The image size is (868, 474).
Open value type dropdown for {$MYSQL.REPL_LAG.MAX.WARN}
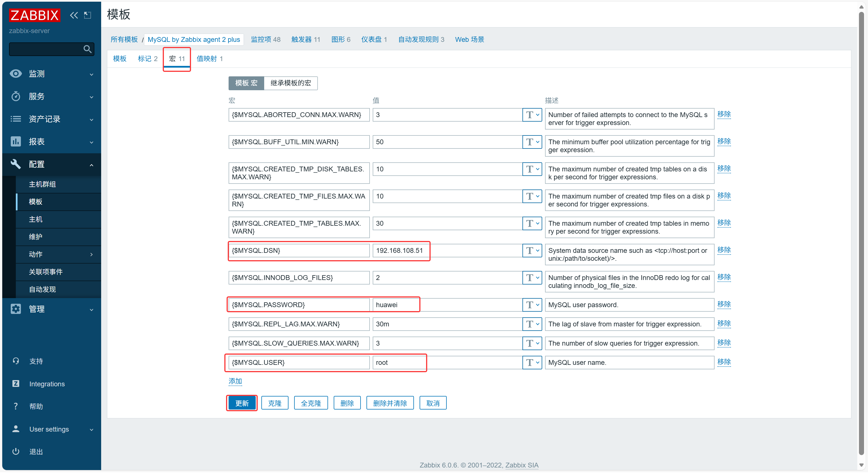click(532, 324)
